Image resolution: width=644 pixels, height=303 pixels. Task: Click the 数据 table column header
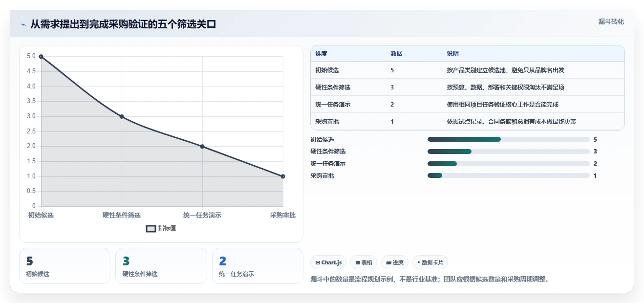397,54
